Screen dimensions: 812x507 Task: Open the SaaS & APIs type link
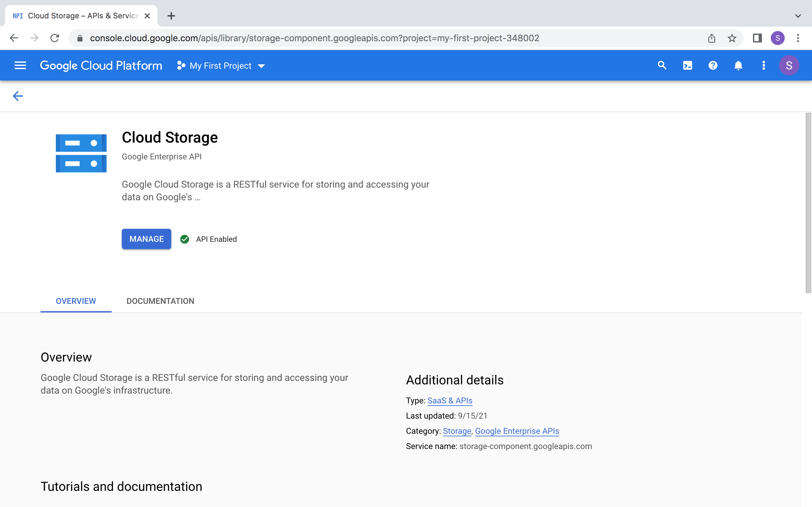[x=450, y=400]
